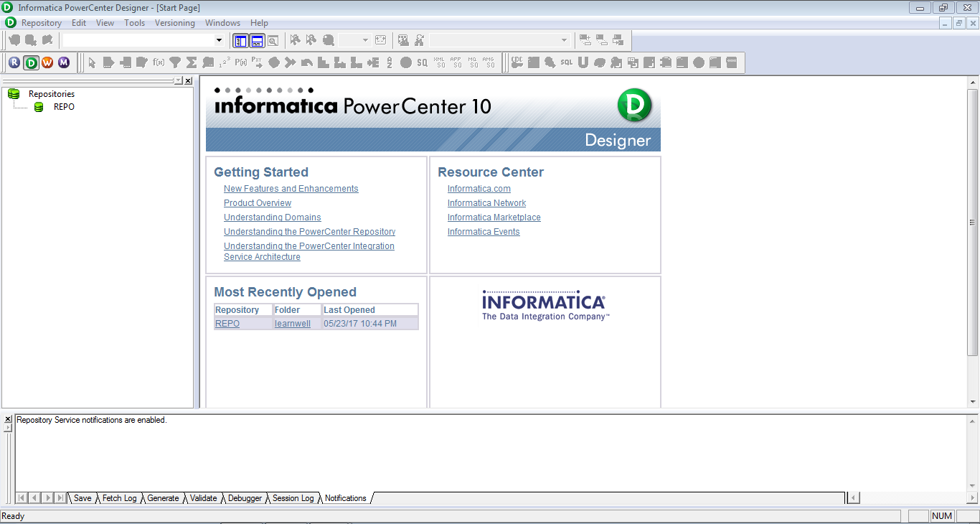Viewport: 980px width, 524px height.
Task: Open the View menu
Action: click(x=105, y=23)
